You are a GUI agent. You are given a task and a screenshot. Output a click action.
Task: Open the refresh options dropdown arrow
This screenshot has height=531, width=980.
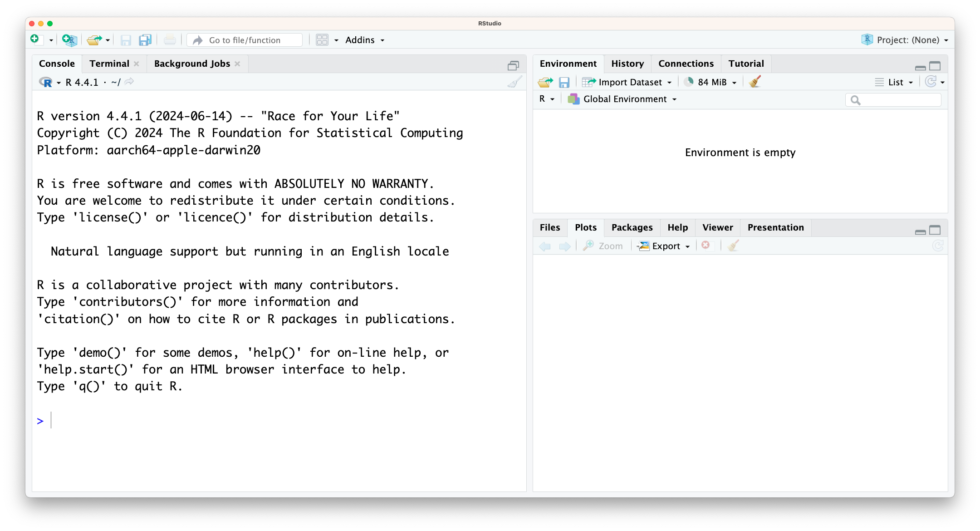coord(942,83)
